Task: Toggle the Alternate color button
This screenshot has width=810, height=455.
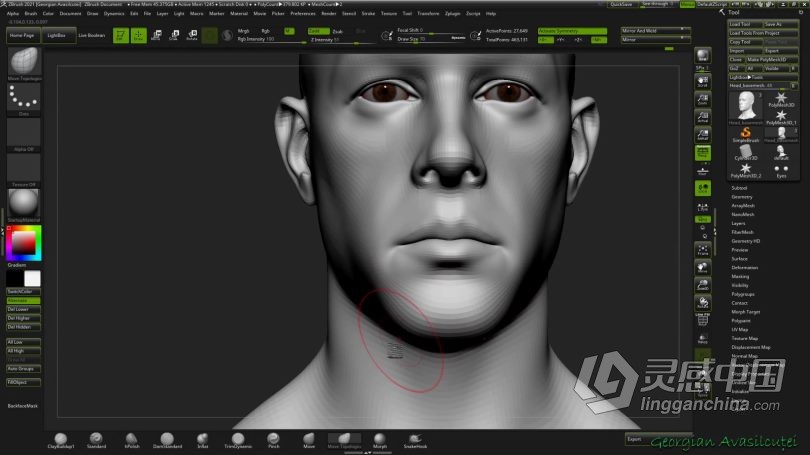Action: [23, 300]
